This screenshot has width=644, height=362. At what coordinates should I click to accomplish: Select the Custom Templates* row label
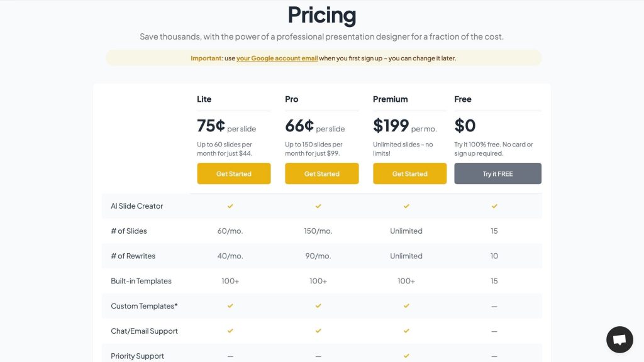coord(144,306)
